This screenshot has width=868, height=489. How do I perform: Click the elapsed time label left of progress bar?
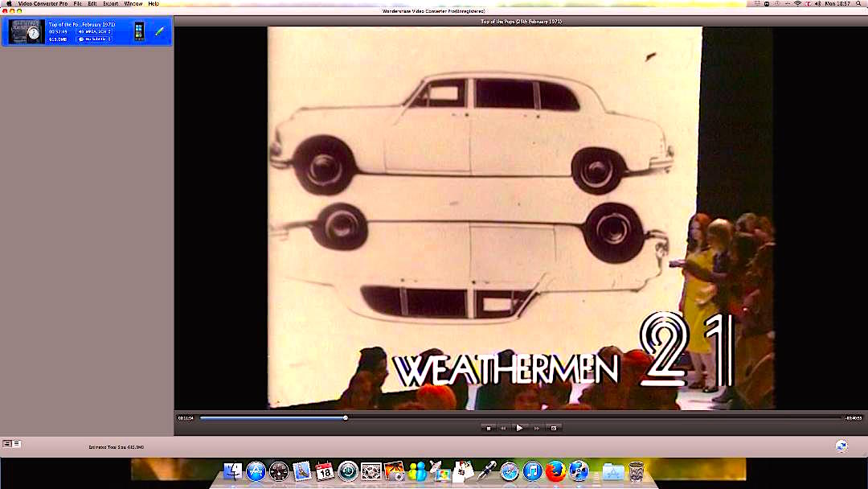tap(186, 418)
